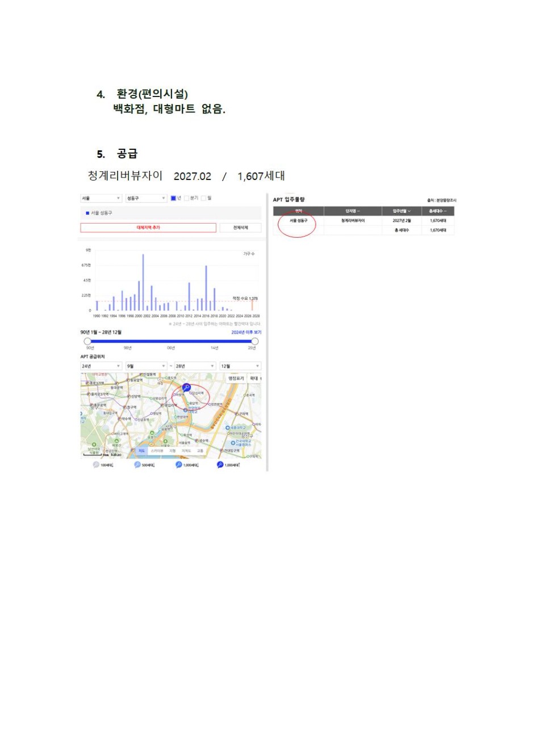Select the 지도 map view tab
The image size is (535, 756).
point(141,451)
